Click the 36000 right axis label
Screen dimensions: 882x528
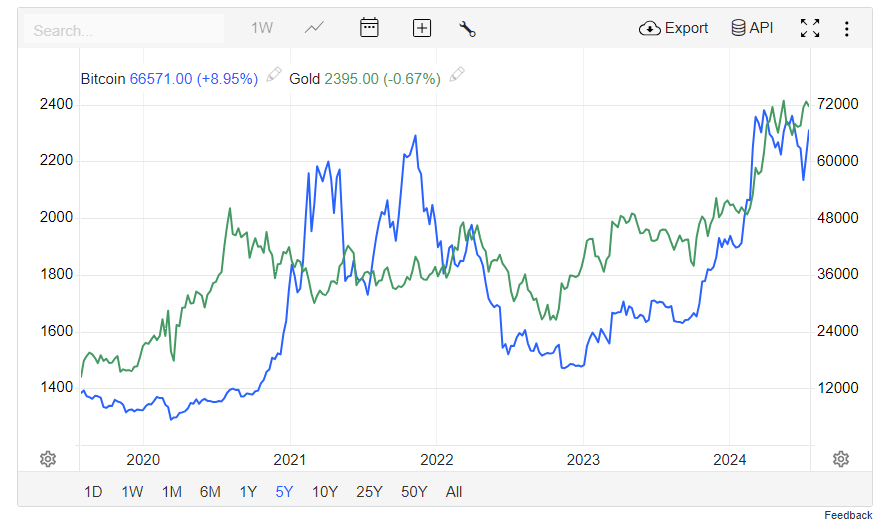pos(838,274)
